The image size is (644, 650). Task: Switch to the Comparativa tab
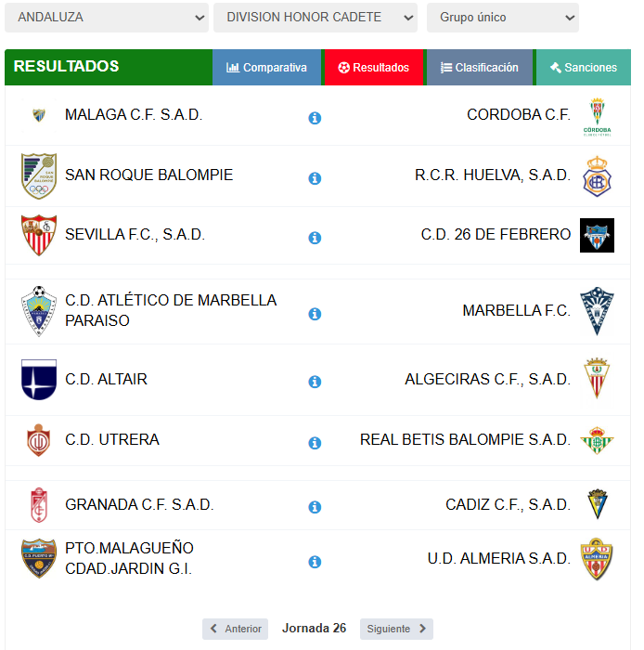pos(266,67)
